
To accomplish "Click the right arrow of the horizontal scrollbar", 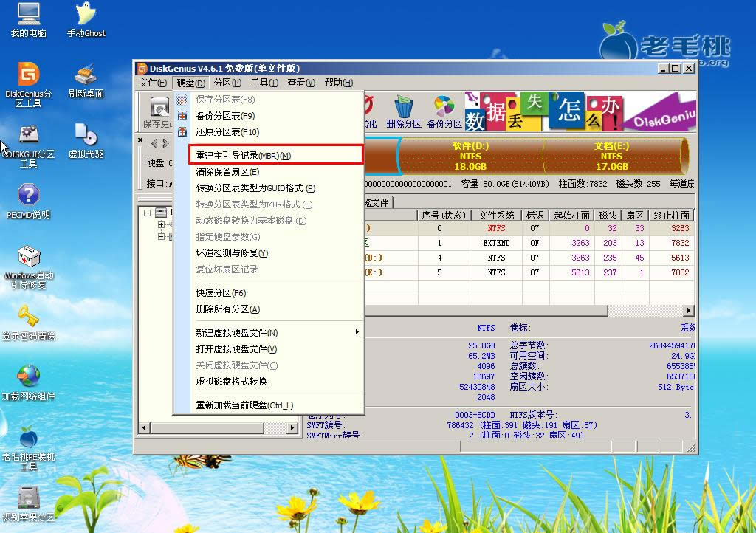I will 292,427.
